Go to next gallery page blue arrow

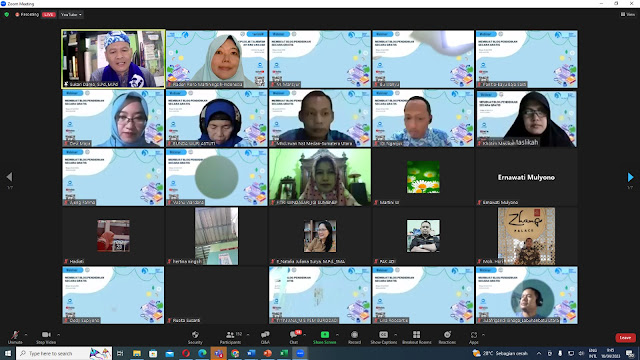[x=630, y=177]
